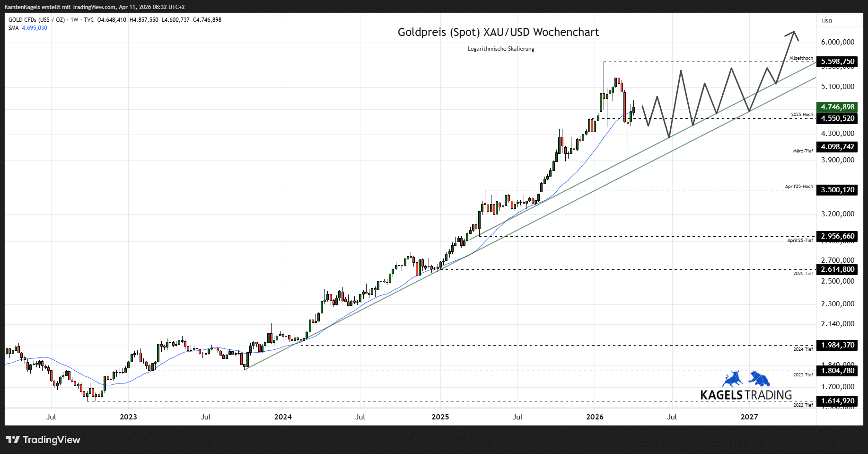Click the GOLD CFDs symbol legend title
This screenshot has width=868, height=454.
coord(36,20)
